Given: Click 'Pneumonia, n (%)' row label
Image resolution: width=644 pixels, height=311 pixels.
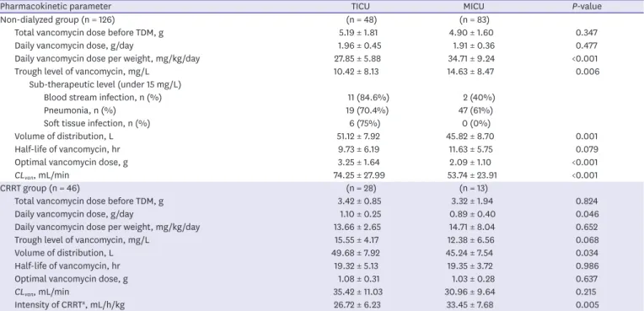Looking at the screenshot, I should tap(80, 110).
